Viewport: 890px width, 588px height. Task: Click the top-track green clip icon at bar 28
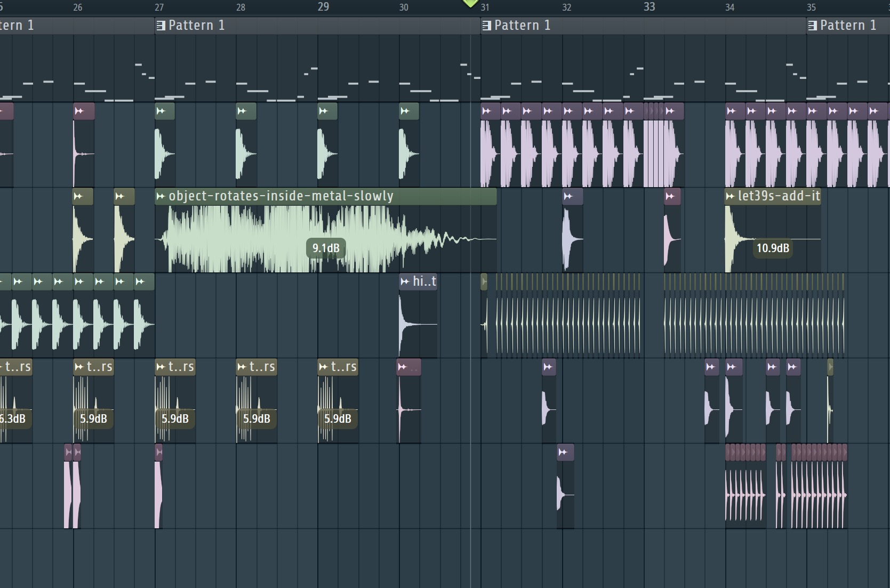(x=242, y=111)
